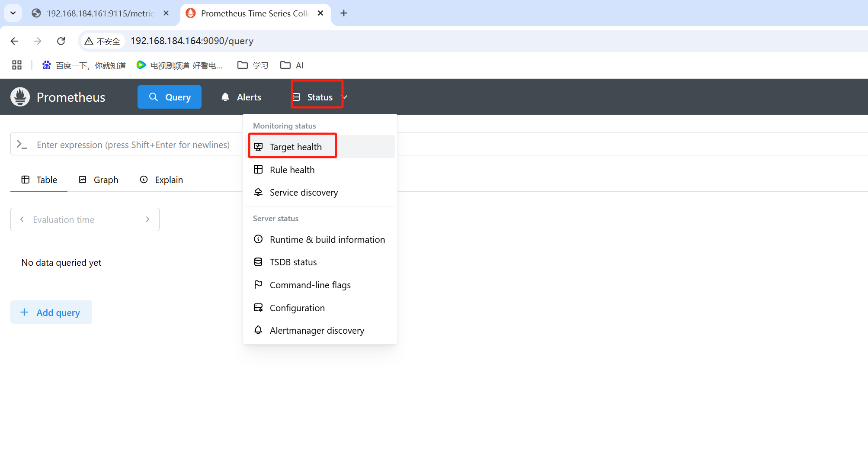Close the Prometheus Time Series tab
868x451 pixels.
tap(320, 13)
